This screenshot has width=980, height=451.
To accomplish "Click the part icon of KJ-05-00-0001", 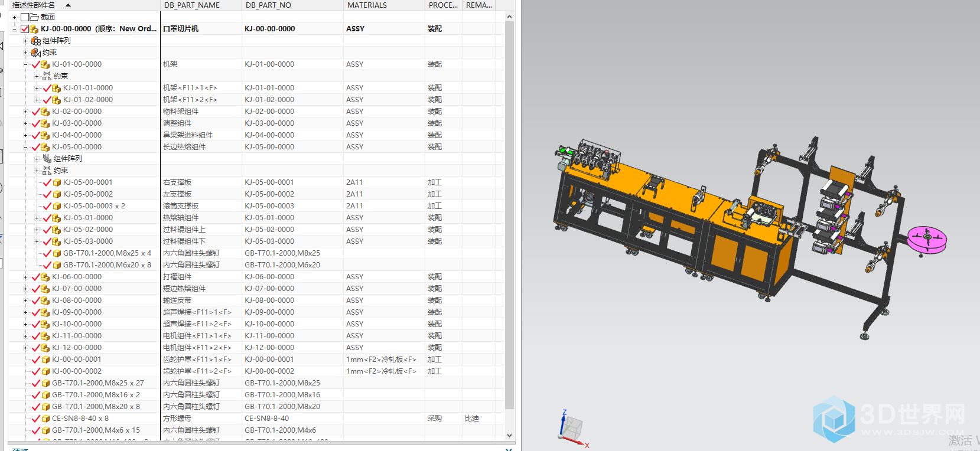I will click(57, 182).
